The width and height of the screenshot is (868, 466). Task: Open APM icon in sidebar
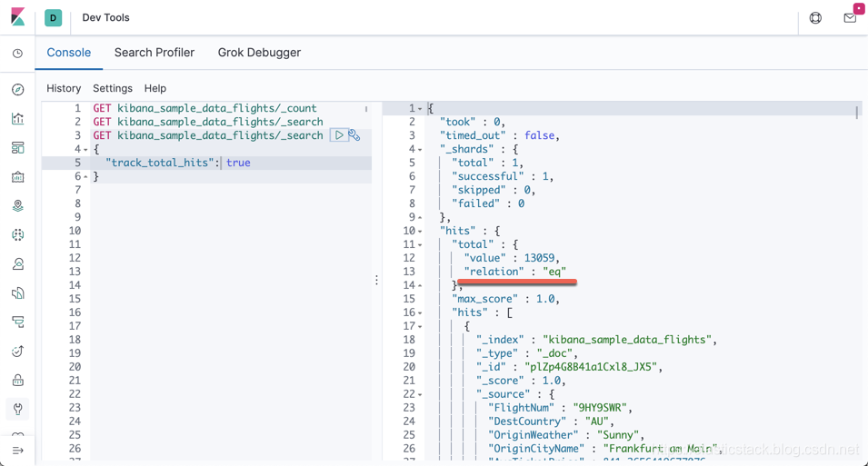pos(17,322)
